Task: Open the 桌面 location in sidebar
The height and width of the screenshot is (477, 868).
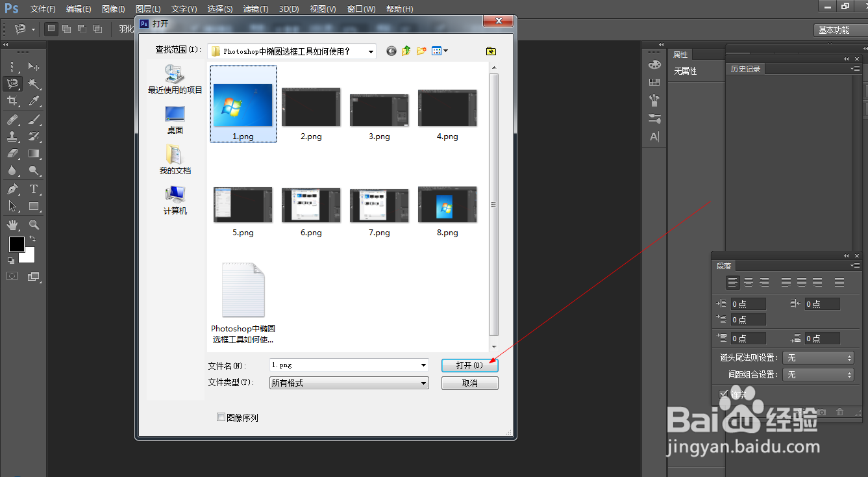Action: point(174,117)
